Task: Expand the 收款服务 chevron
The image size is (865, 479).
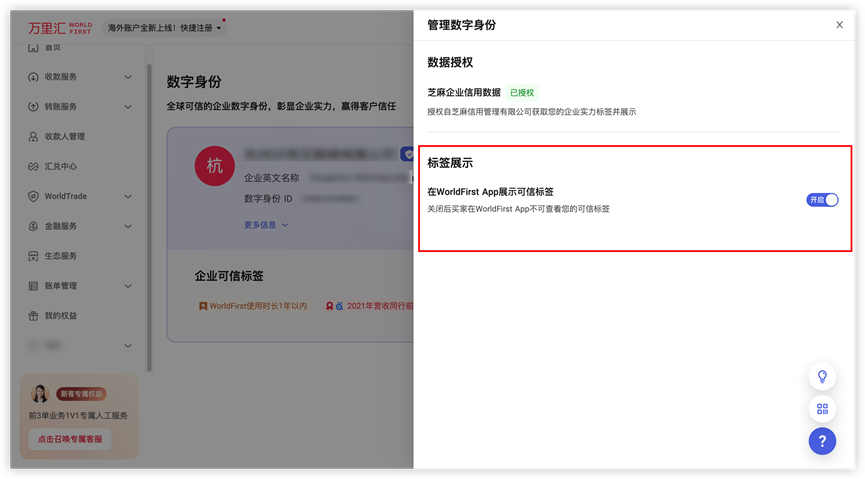Action: point(128,77)
